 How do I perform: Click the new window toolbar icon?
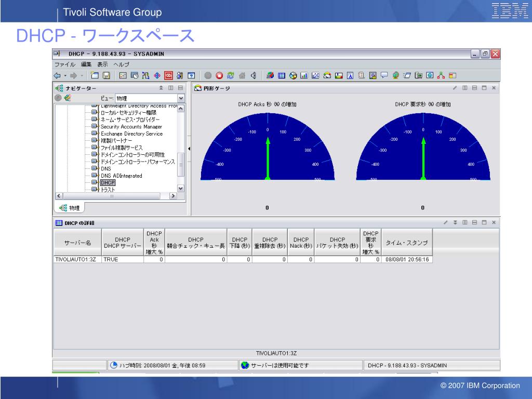click(x=95, y=76)
